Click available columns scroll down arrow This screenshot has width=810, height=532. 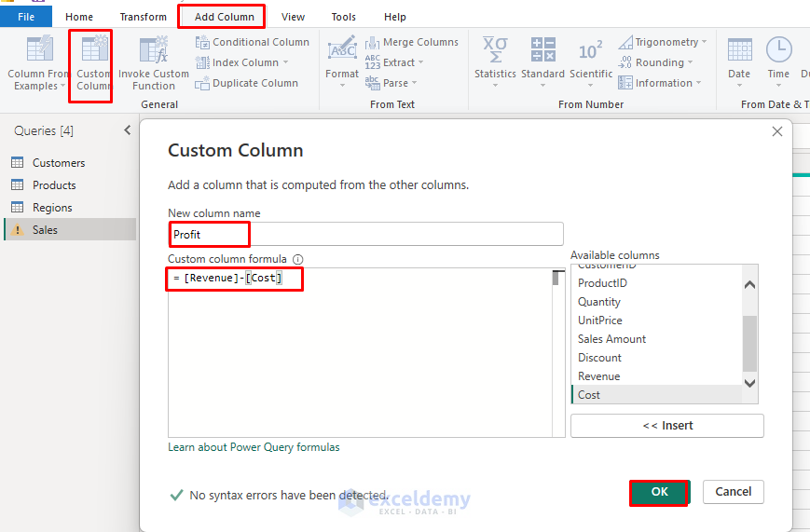click(749, 383)
